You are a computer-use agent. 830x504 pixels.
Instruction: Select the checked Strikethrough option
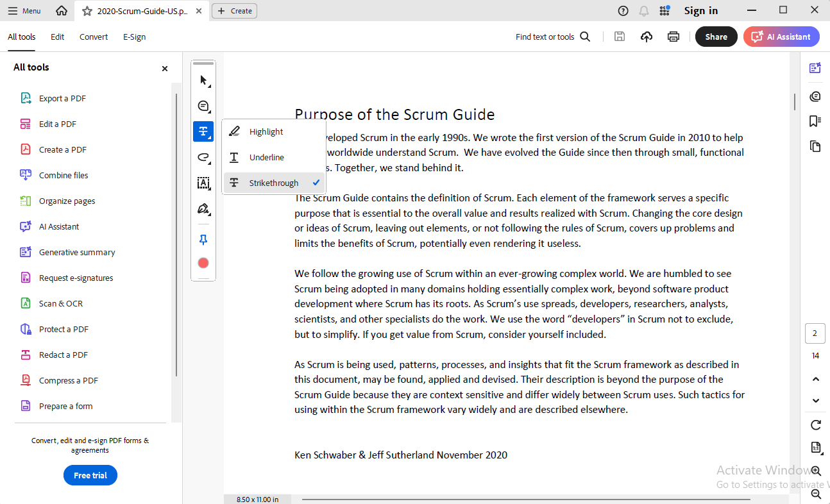274,183
